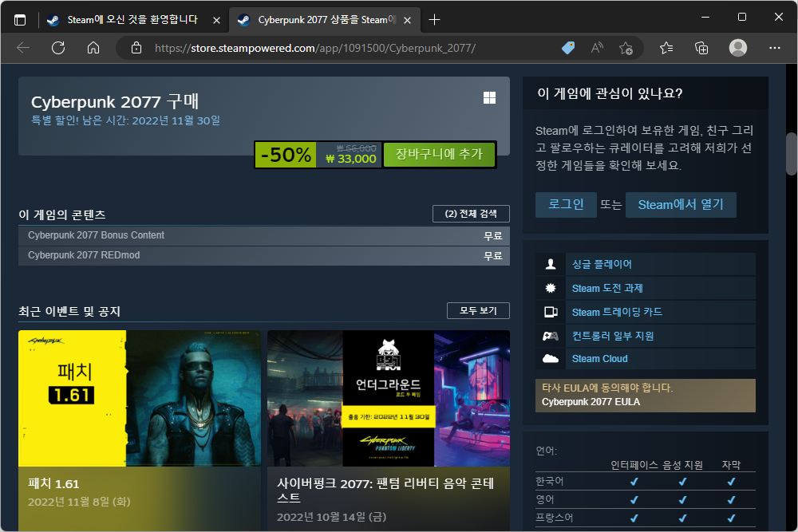Open the Collections panel
This screenshot has height=532, width=798.
click(x=701, y=48)
